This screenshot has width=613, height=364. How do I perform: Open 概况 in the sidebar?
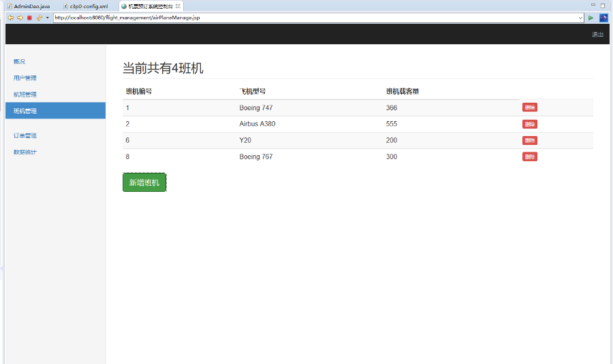pos(19,61)
